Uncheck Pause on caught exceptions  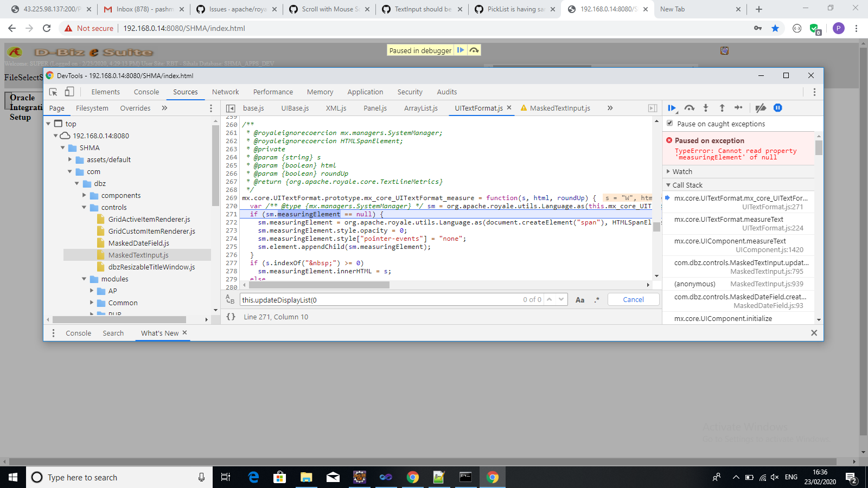point(670,124)
